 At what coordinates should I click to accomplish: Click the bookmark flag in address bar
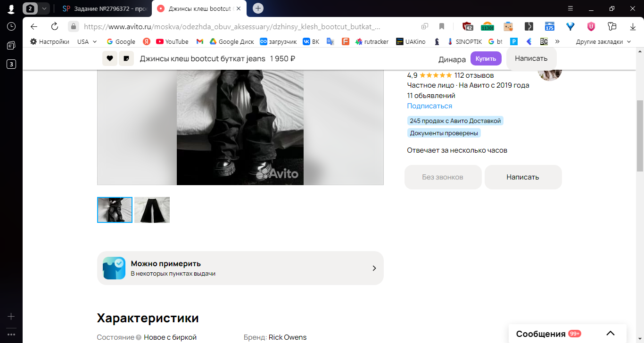[x=442, y=26]
